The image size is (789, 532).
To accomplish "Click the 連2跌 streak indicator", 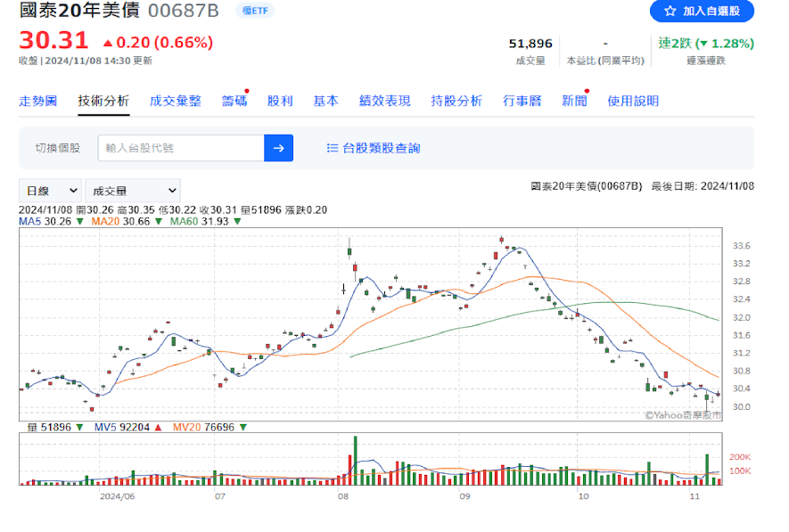I will click(706, 44).
